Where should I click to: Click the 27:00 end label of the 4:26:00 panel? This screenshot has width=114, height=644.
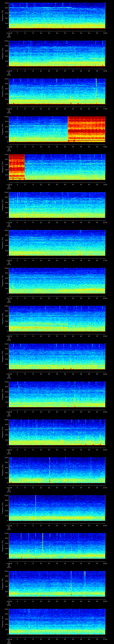pos(105,487)
